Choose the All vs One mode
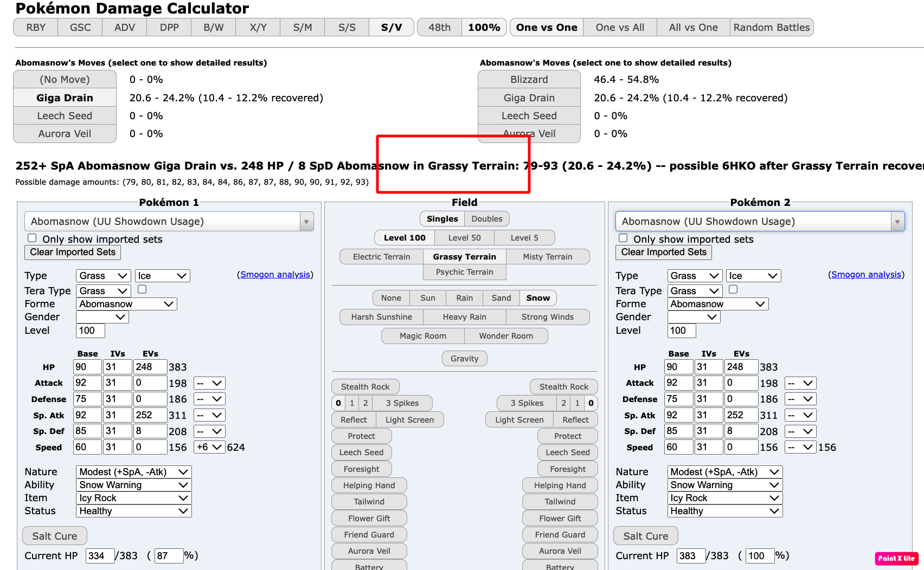This screenshot has width=924, height=570. [x=693, y=27]
